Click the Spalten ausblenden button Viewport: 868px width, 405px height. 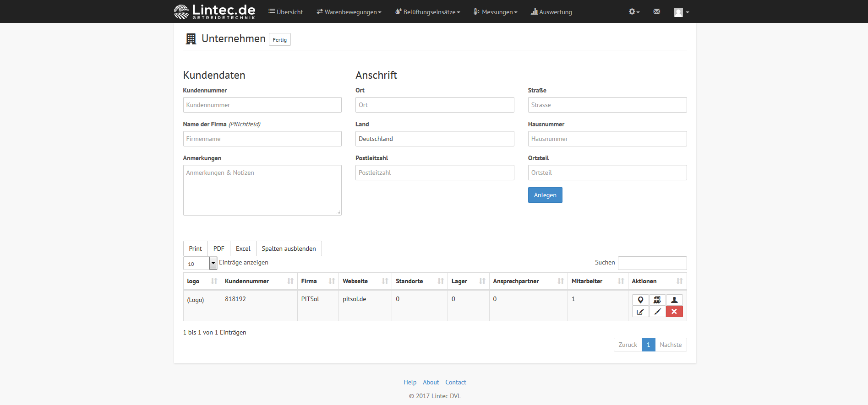click(x=289, y=248)
